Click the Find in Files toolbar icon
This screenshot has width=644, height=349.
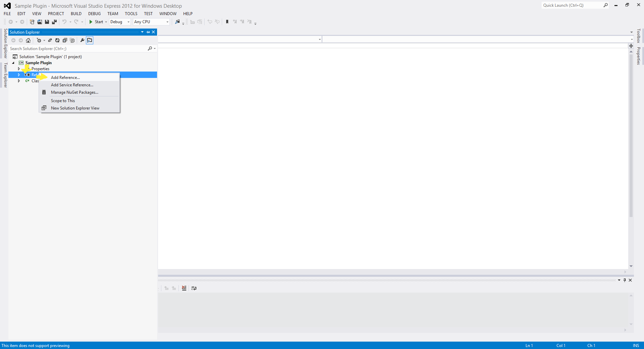(x=178, y=22)
